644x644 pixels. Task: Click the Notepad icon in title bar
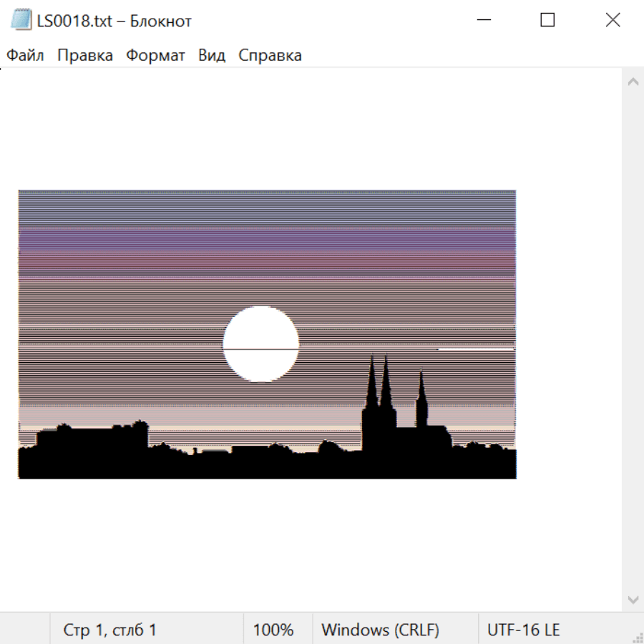21,20
